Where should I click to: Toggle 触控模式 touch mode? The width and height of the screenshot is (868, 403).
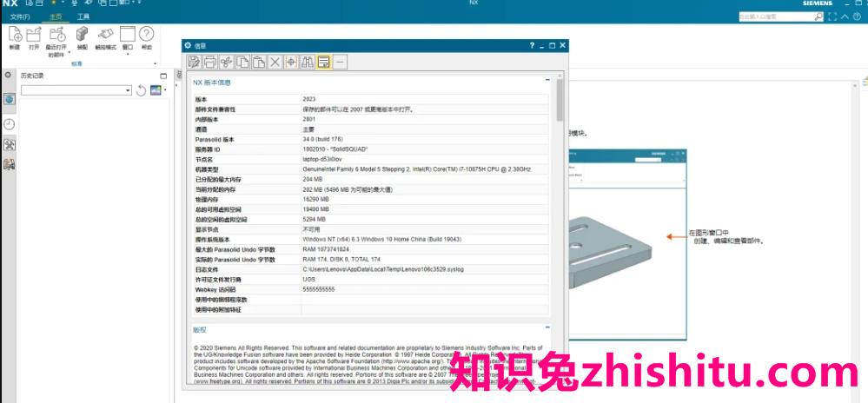[x=105, y=35]
